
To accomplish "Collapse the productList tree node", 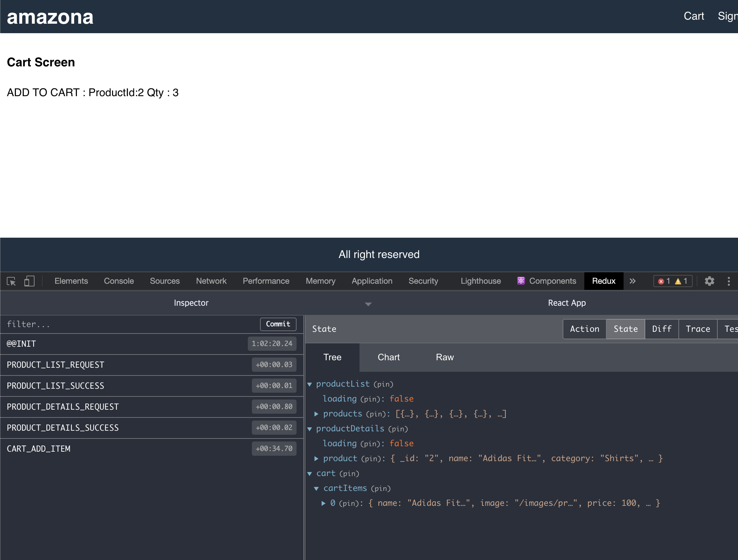I will [x=309, y=384].
